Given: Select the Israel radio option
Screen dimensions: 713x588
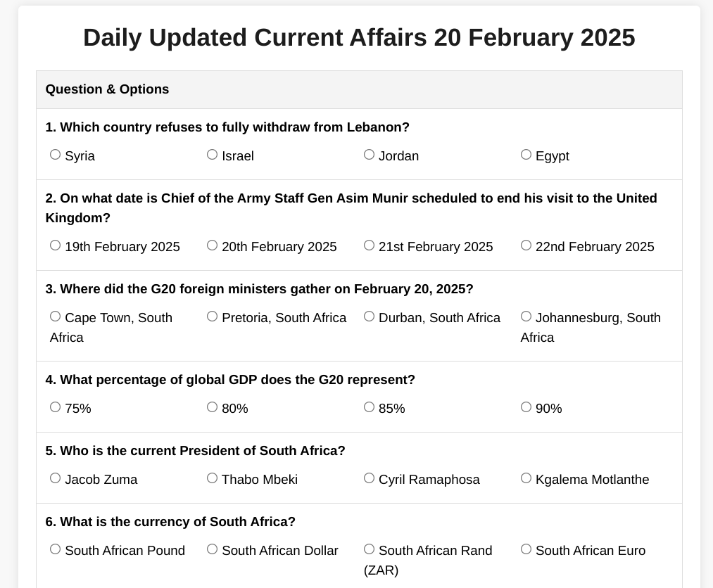Looking at the screenshot, I should click(x=213, y=155).
